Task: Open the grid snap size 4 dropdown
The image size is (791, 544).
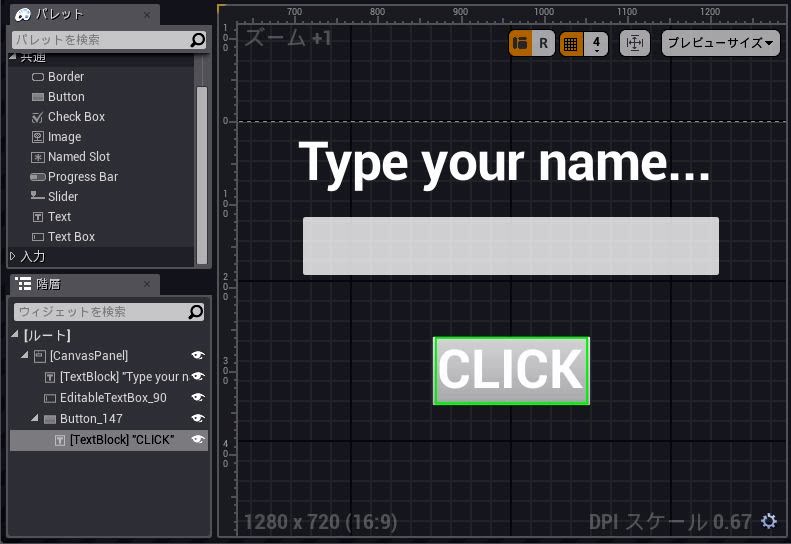Action: coord(596,44)
